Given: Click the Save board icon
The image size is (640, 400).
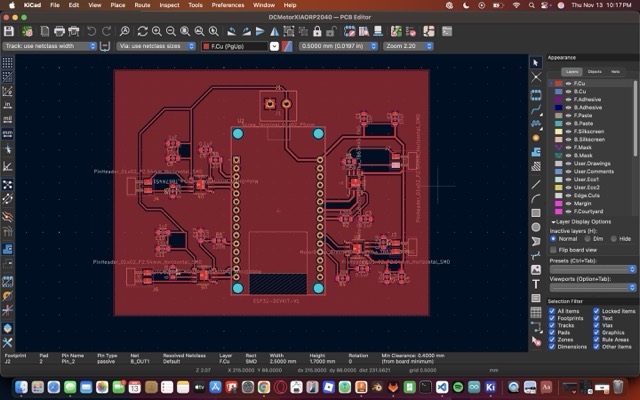Looking at the screenshot, I should coord(9,31).
